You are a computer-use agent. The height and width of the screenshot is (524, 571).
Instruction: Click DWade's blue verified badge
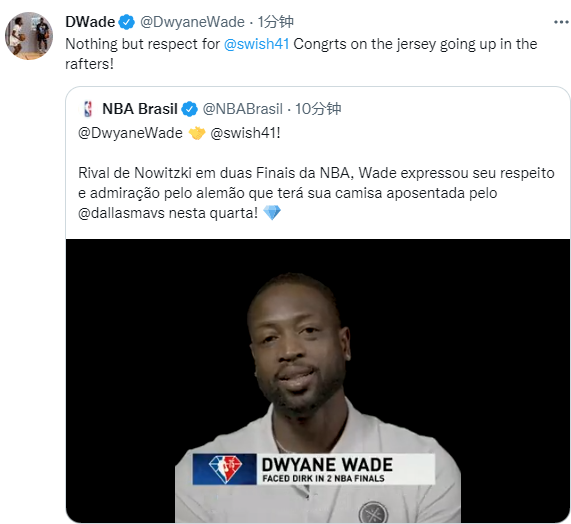coord(127,22)
